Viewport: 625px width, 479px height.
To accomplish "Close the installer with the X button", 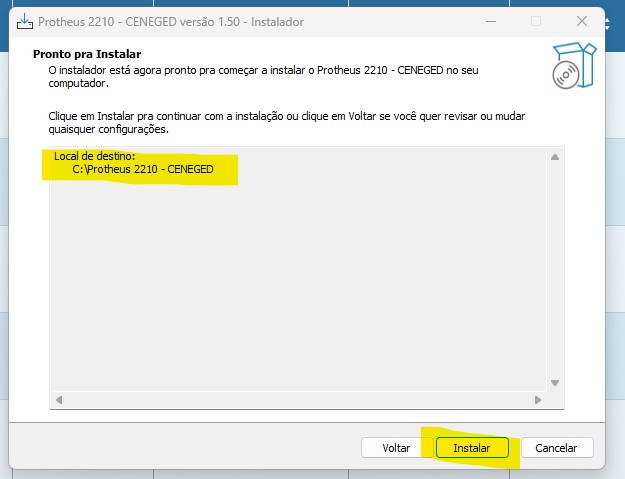I will (x=581, y=21).
